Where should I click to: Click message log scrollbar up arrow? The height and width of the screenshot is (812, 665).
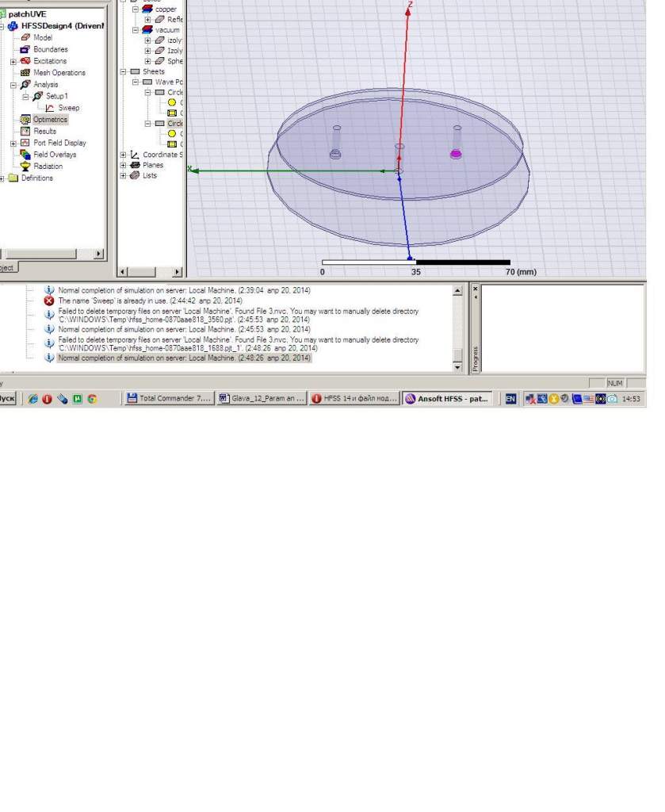pos(457,291)
